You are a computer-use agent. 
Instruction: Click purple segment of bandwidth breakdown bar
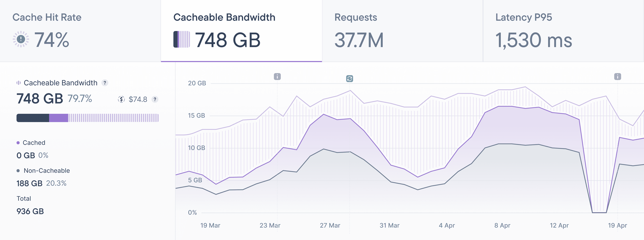(x=59, y=118)
